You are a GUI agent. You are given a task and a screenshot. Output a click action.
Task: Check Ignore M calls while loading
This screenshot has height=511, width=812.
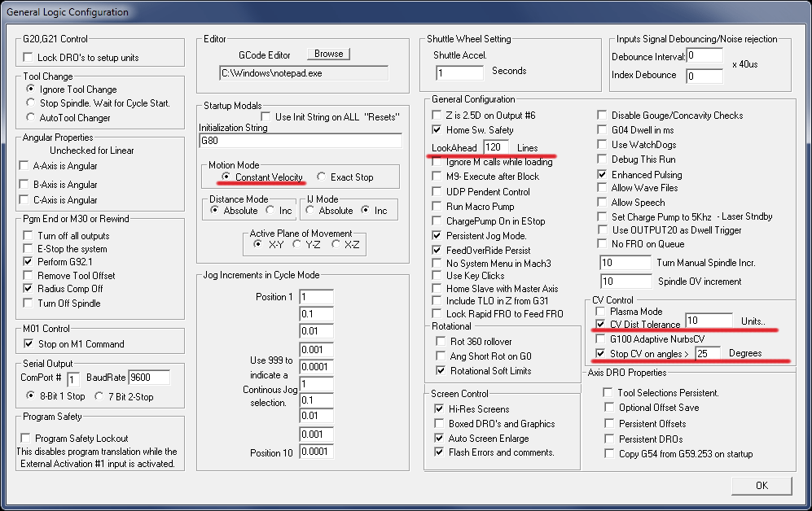point(437,162)
